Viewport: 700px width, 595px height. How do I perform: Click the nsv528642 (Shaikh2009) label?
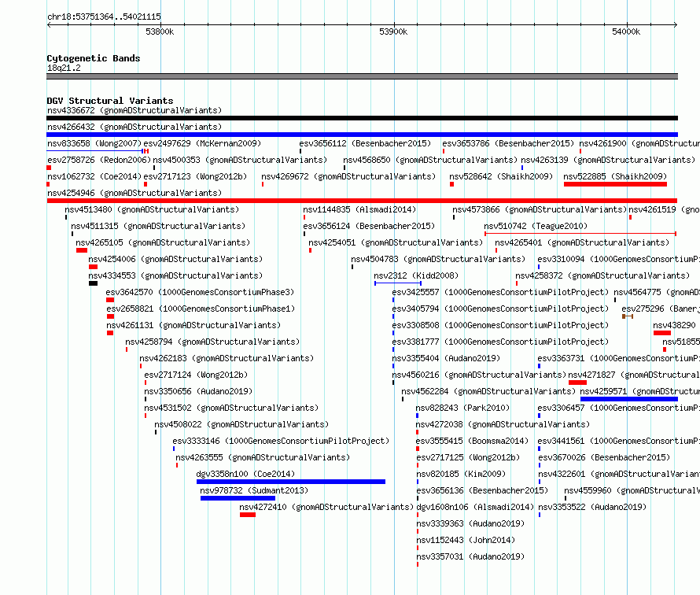501,176
